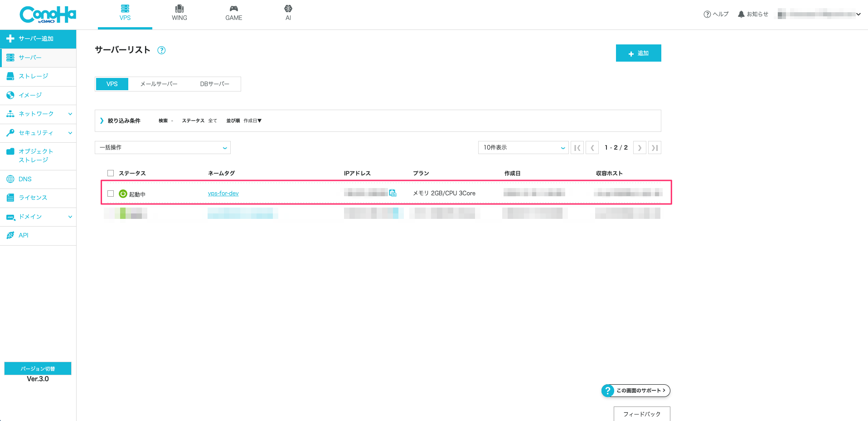The image size is (868, 421).
Task: Open the 10件表示 display count dropdown
Action: [523, 147]
